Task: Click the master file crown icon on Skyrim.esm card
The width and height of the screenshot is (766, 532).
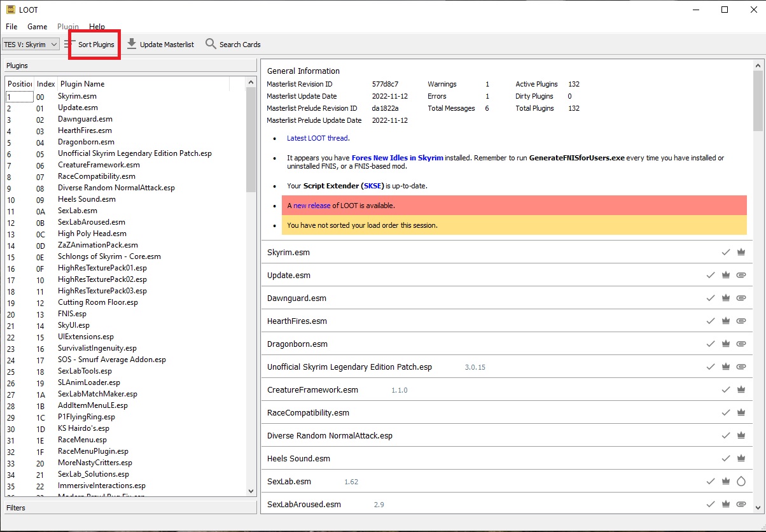Action: (x=741, y=253)
